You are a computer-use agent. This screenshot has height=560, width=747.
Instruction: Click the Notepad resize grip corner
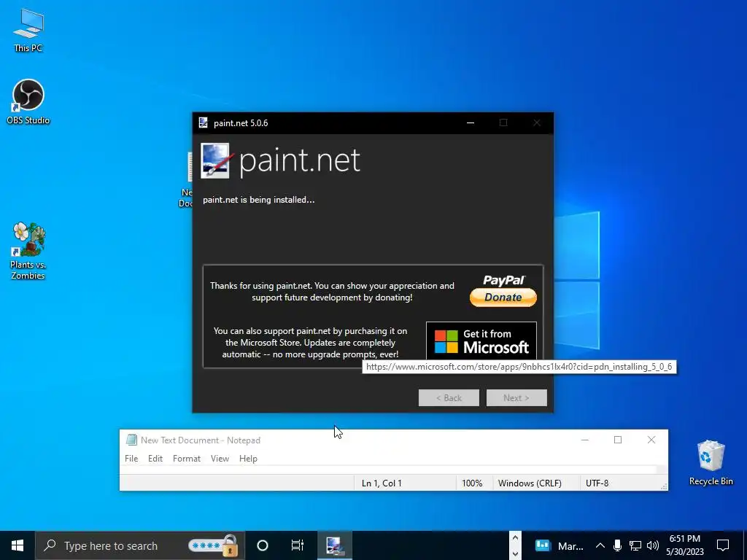click(664, 486)
